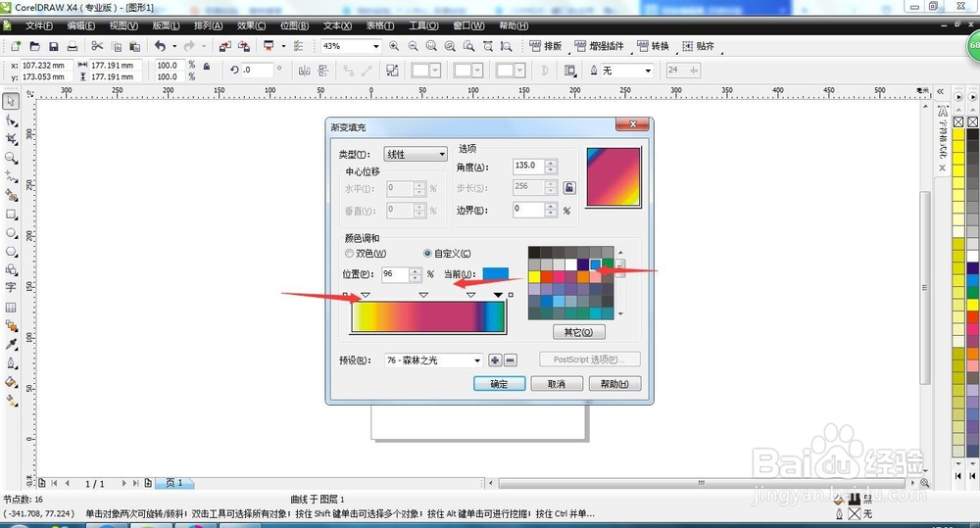Click the Save icon in the toolbar
The height and width of the screenshot is (528, 980).
54,46
